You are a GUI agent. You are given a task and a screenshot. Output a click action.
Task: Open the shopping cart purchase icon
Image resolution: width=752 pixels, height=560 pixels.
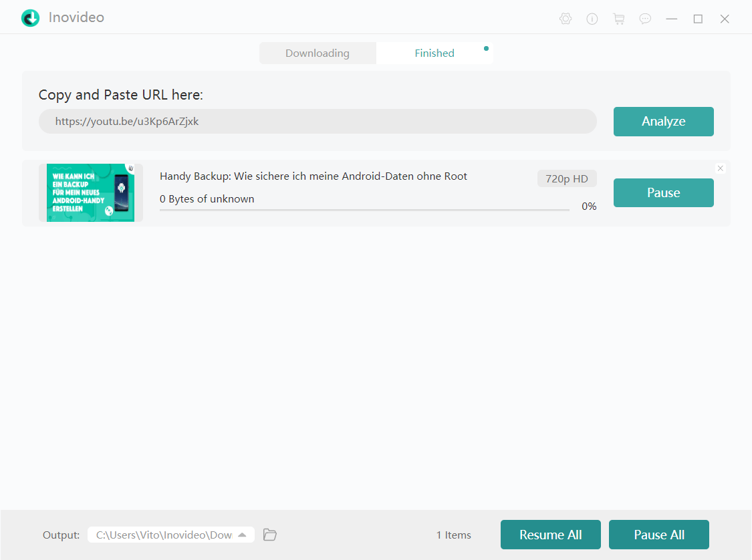pyautogui.click(x=619, y=19)
